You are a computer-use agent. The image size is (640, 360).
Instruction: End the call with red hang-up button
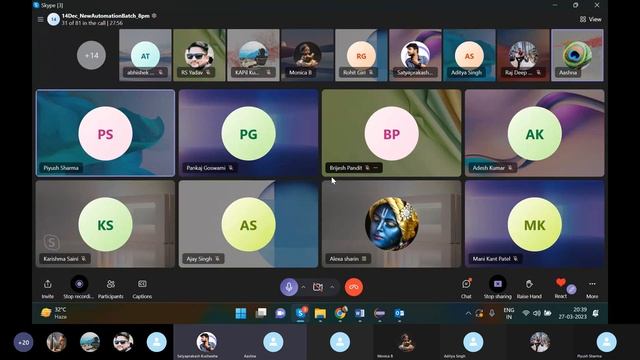(x=354, y=287)
